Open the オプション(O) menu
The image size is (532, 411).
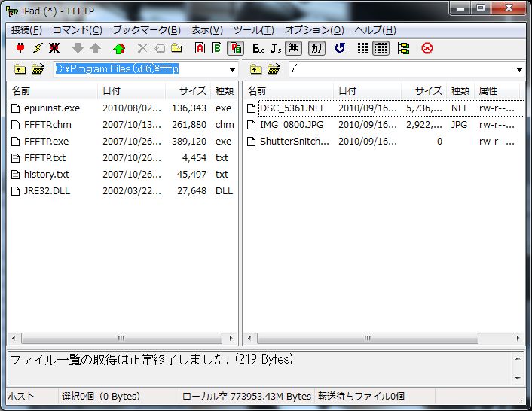pos(314,30)
